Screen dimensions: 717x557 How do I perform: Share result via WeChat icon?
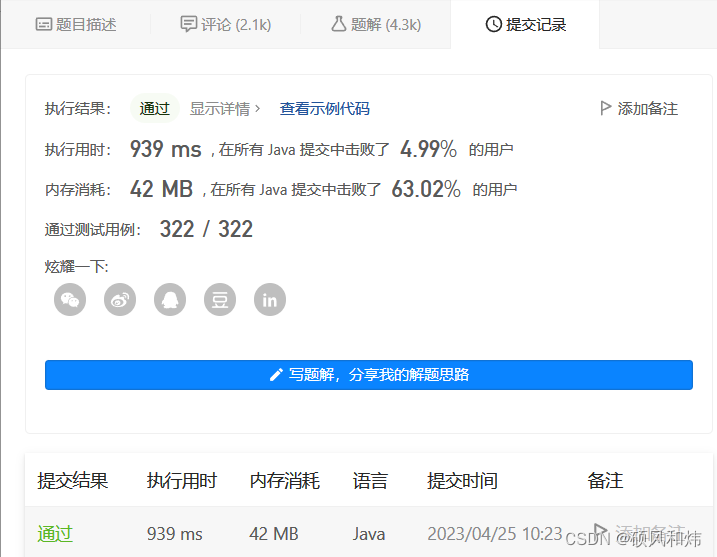tap(70, 300)
